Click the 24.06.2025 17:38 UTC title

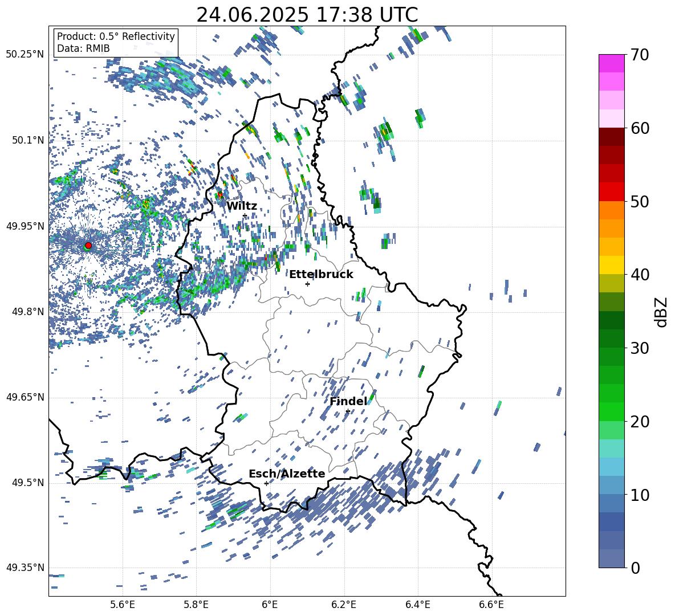tap(307, 15)
